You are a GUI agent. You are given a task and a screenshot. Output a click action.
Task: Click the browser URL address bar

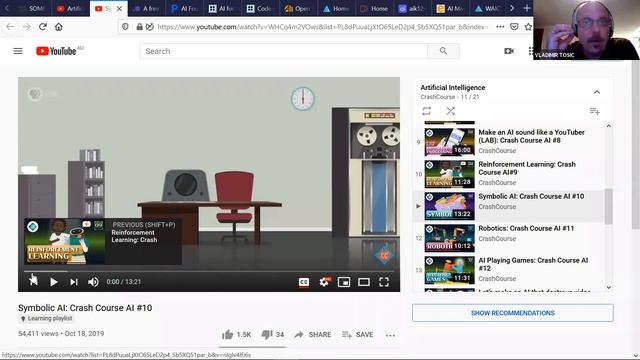[322, 27]
